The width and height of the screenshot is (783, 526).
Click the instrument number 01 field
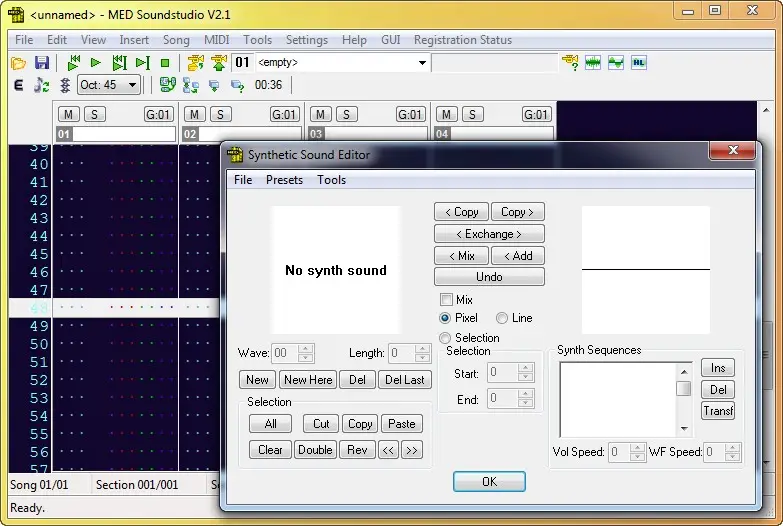coord(242,62)
